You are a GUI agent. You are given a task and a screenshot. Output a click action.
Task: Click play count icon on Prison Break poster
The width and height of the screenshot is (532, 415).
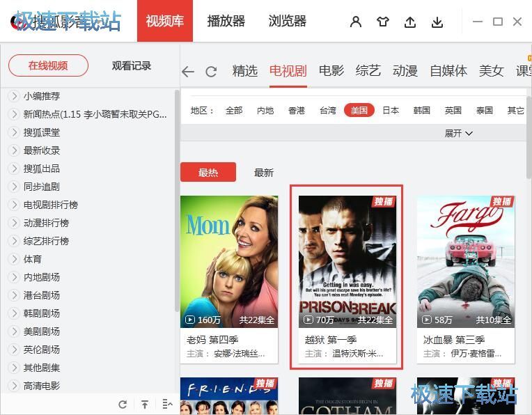pyautogui.click(x=308, y=320)
